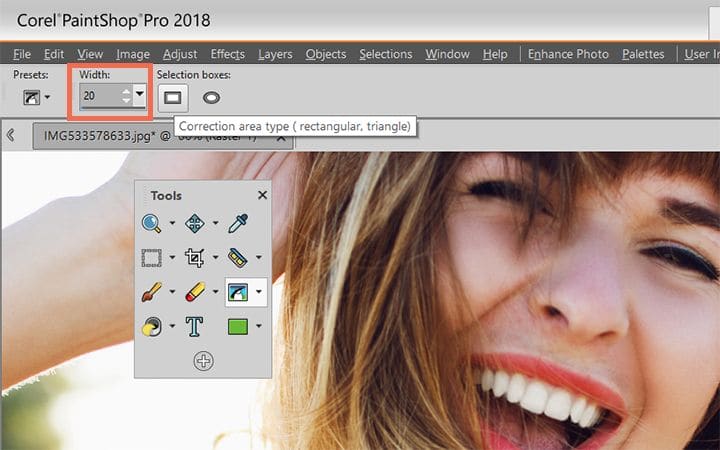720x450 pixels.
Task: Open the View menu
Action: (90, 54)
